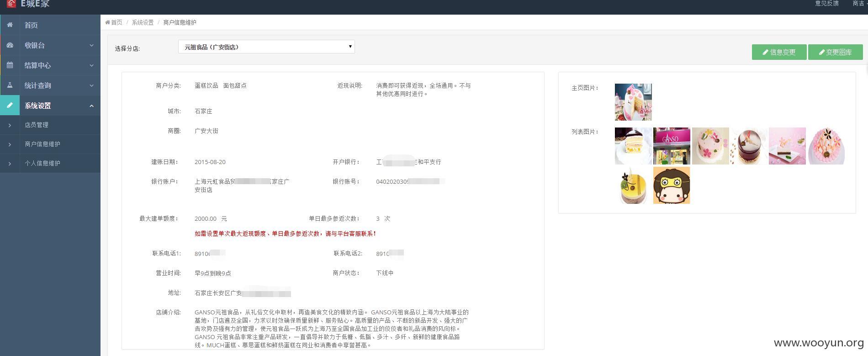Click the 面包甜点 category text

click(235, 85)
